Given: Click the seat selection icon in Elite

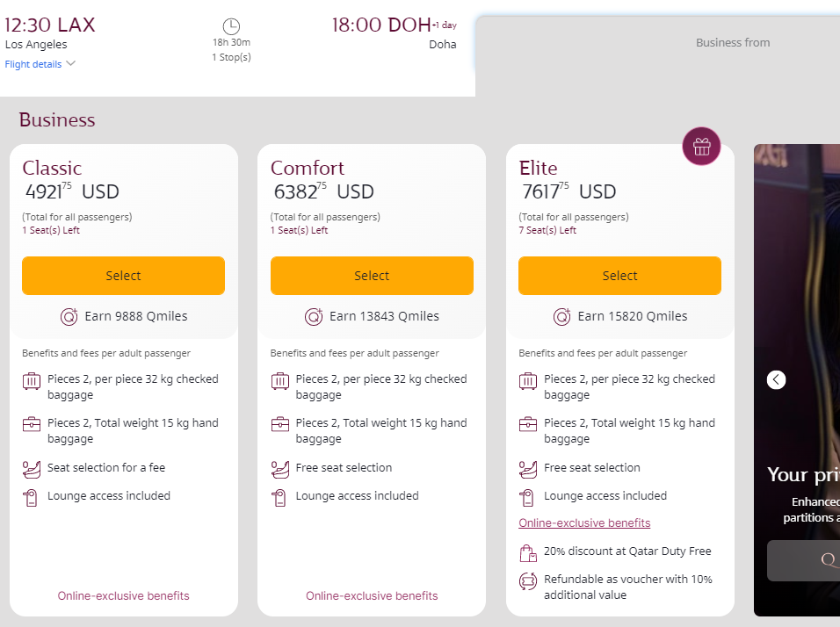Looking at the screenshot, I should 528,469.
